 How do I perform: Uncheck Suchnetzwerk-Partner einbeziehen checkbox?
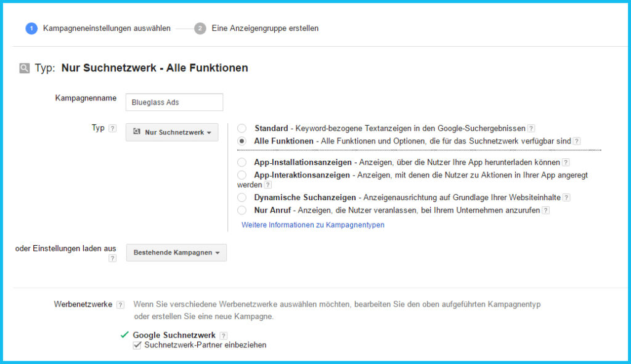tap(137, 346)
